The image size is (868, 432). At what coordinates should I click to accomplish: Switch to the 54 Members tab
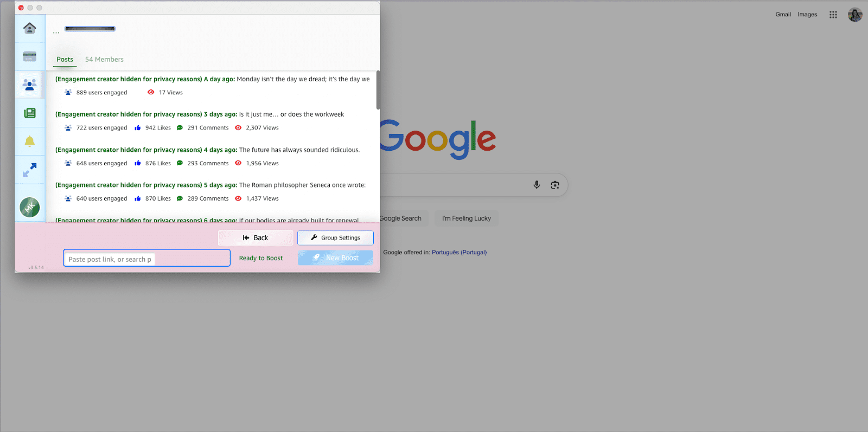point(104,60)
